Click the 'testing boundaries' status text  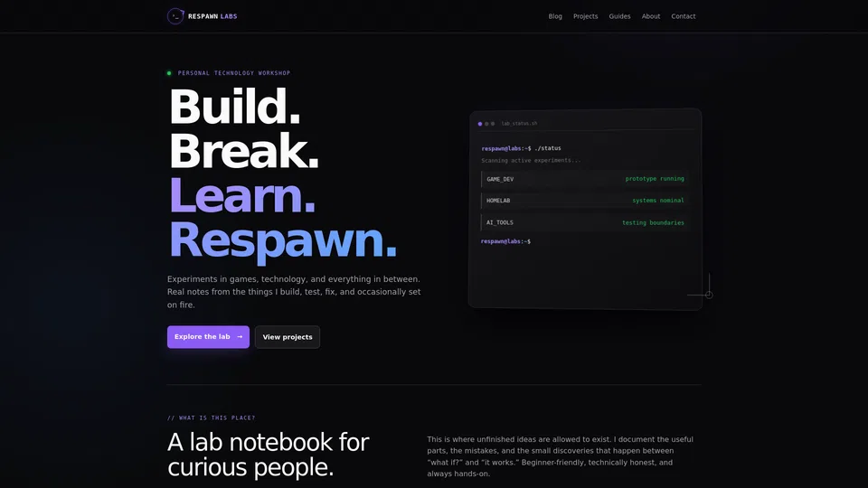click(653, 222)
